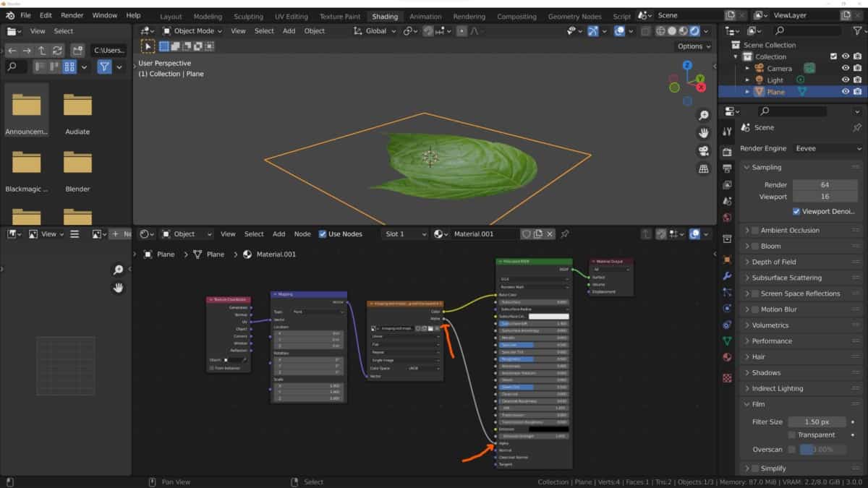This screenshot has width=868, height=488.
Task: Toggle the Plane's visibility eye in the outliner
Action: pos(845,91)
